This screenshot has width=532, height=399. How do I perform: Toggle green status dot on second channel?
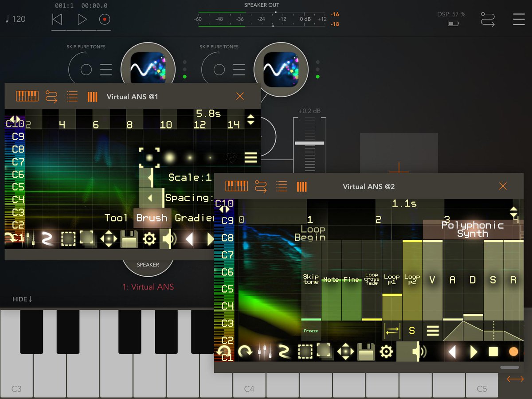(317, 77)
